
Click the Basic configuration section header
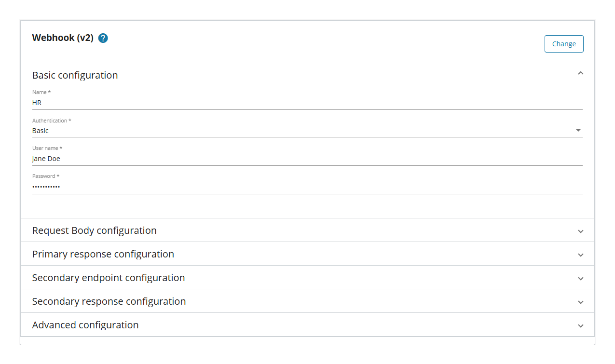(x=75, y=75)
